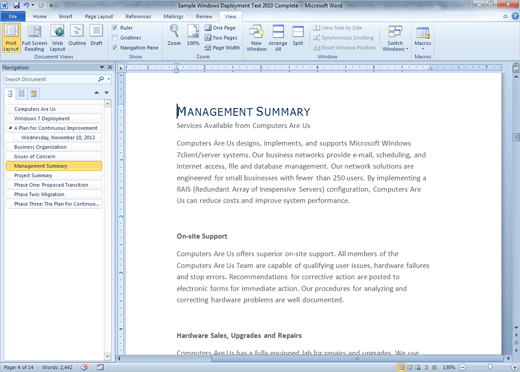Switch to Full Screen Reading view

click(34, 38)
